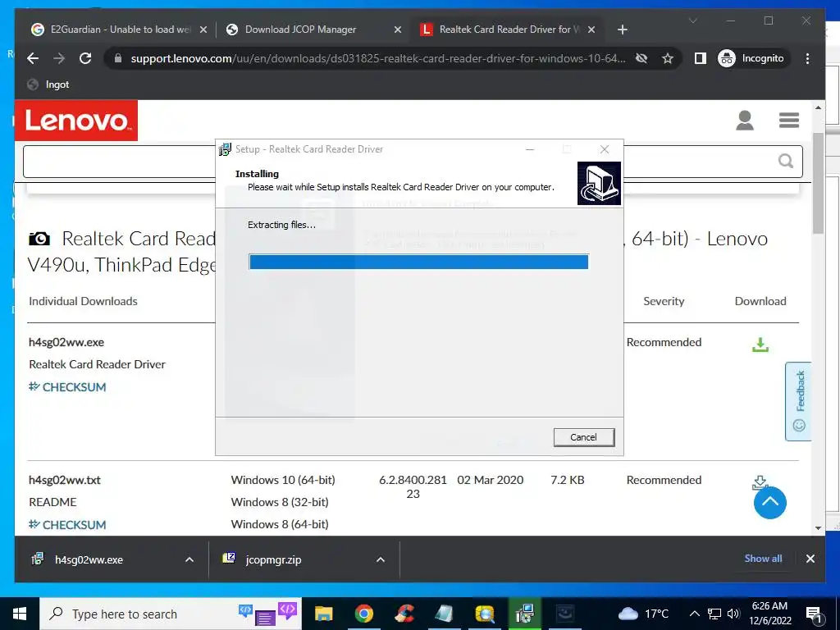Open the 17°C weather widget
Screen dimensions: 840x630
[645, 614]
